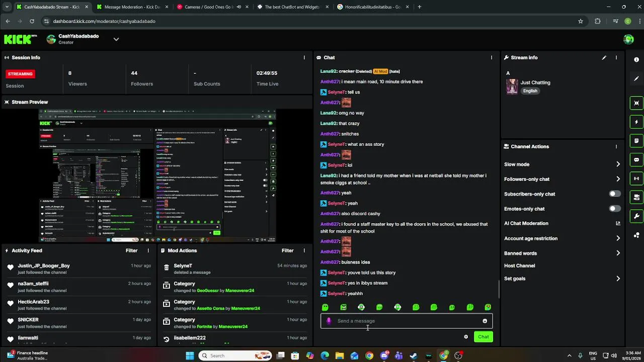Open the profile avatar at top right
Image resolution: width=644 pixels, height=362 pixels.
point(628,39)
